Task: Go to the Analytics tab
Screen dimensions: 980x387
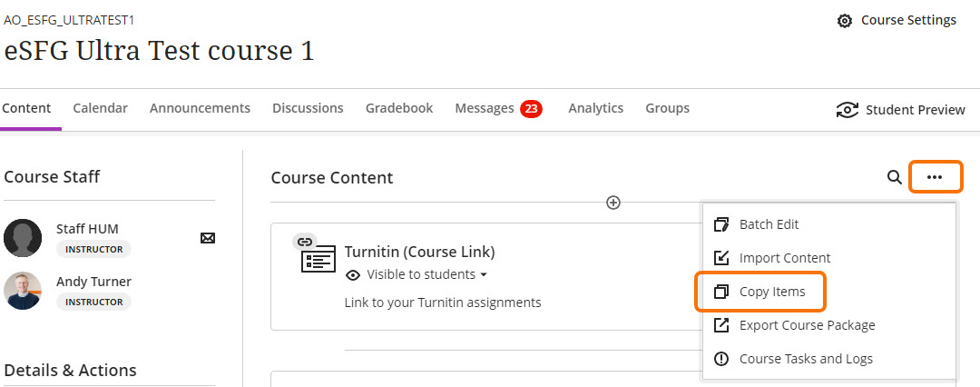Action: [595, 108]
